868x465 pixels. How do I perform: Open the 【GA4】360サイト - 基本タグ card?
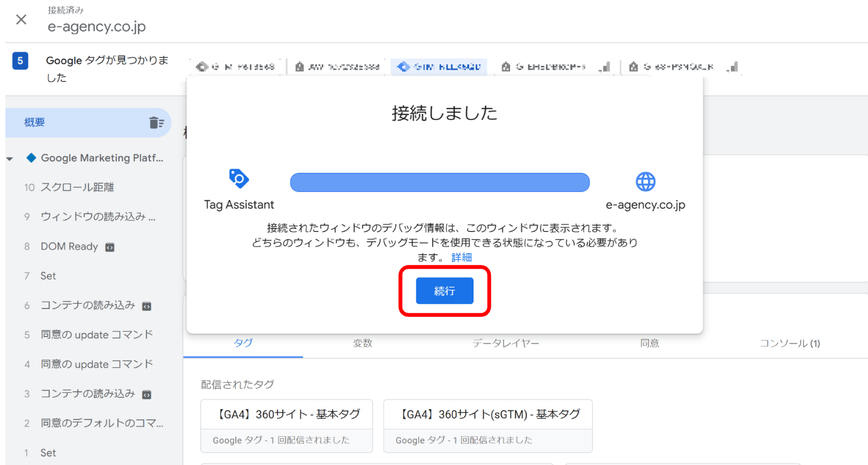(287, 426)
